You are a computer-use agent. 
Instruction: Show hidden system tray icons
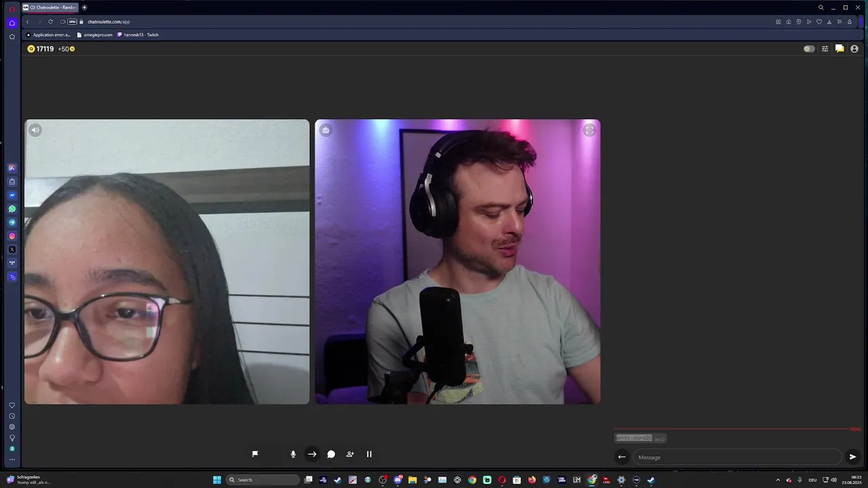[778, 480]
